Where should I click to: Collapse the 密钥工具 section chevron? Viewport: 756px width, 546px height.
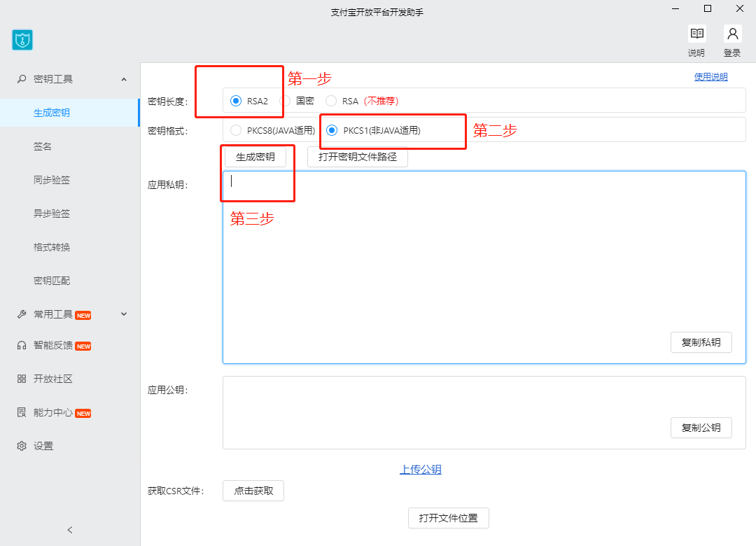[x=124, y=79]
